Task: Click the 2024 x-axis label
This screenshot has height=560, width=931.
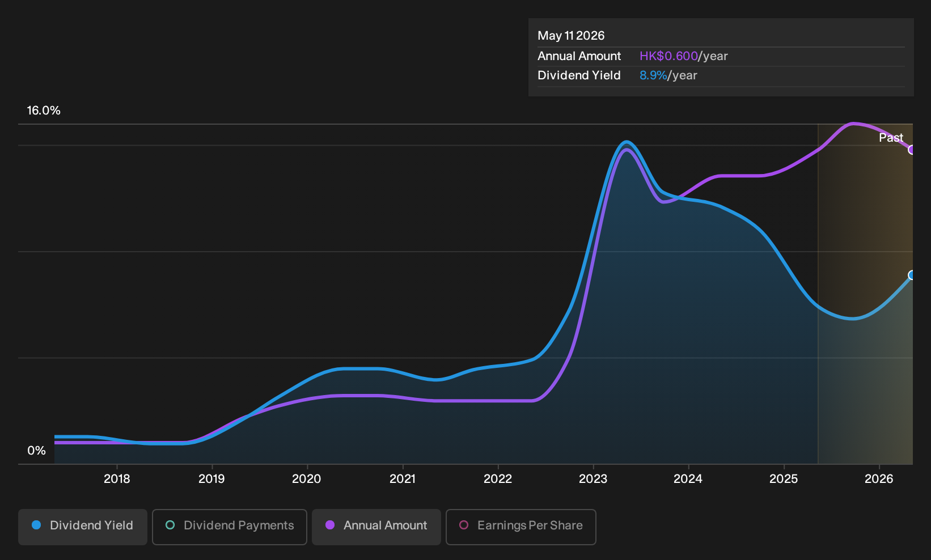Action: click(688, 479)
